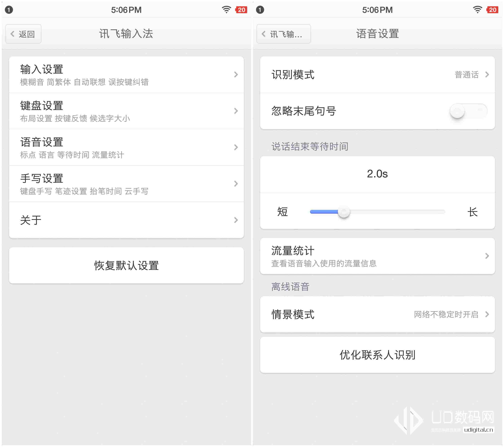Click right screen battery 20 icon
Screen dimensions: 504x447
[492, 10]
